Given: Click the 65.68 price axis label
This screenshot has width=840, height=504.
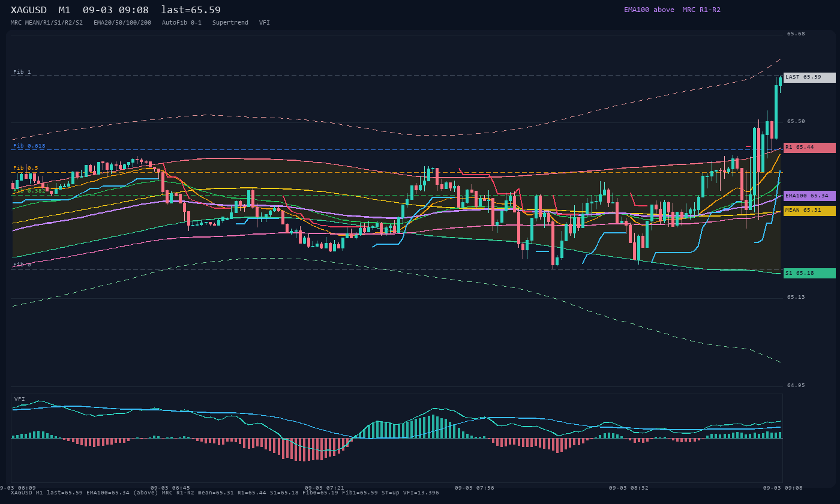Looking at the screenshot, I should pos(796,34).
